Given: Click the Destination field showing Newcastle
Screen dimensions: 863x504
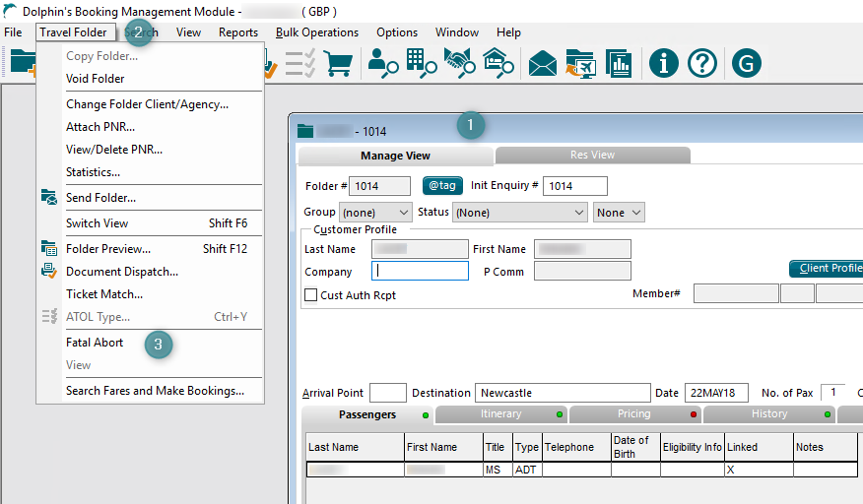Looking at the screenshot, I should 563,393.
